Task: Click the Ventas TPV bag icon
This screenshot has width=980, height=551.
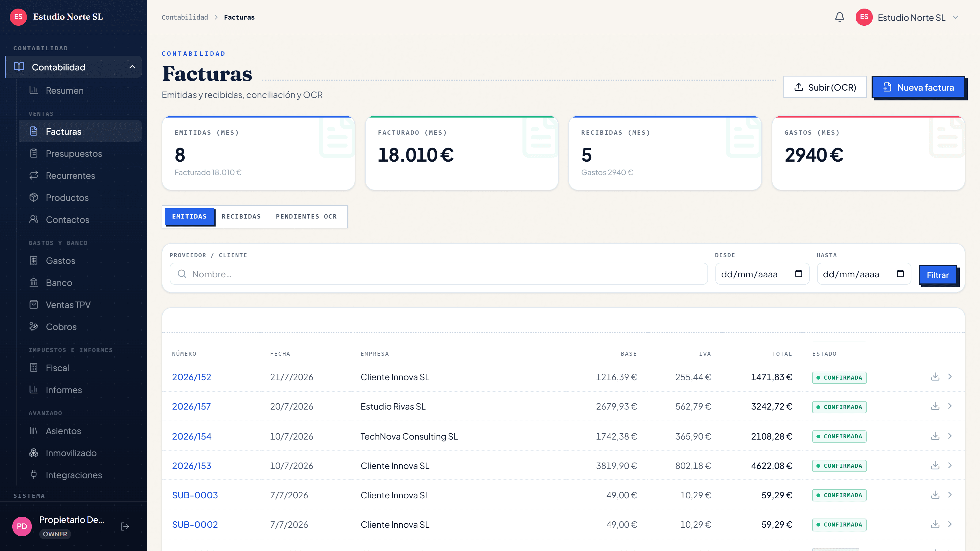Action: 33,305
